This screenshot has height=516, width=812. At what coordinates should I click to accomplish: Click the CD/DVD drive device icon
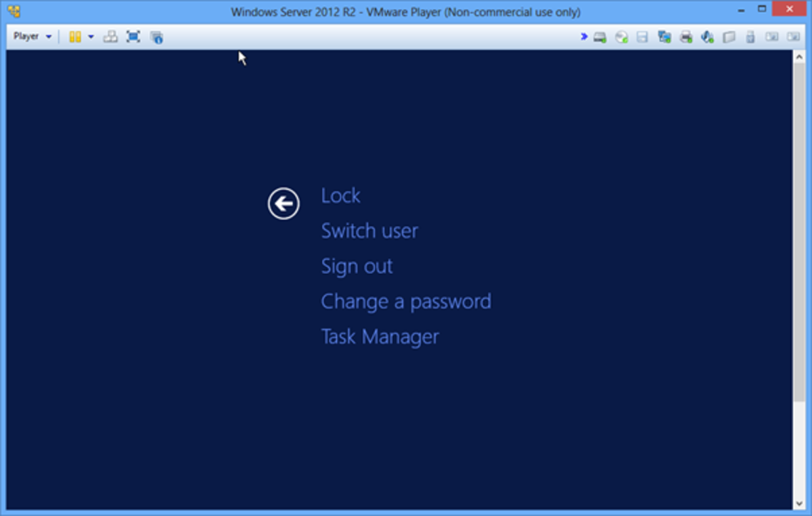(621, 37)
